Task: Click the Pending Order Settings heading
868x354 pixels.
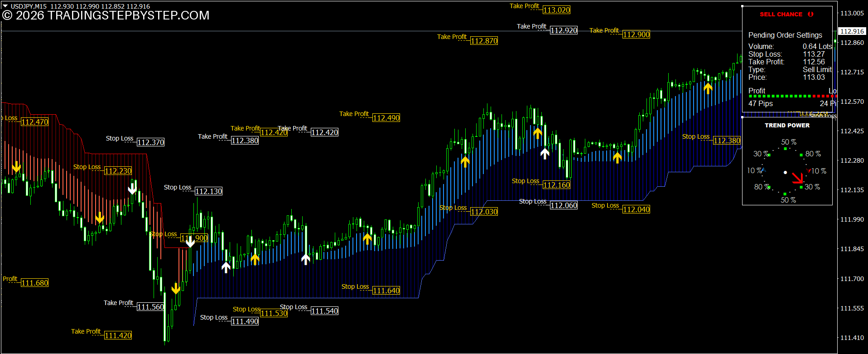Action: tap(785, 35)
